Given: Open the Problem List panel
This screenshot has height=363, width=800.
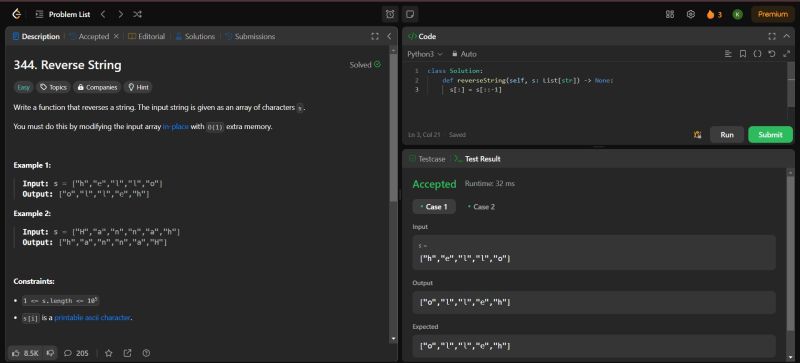Looking at the screenshot, I should [63, 14].
